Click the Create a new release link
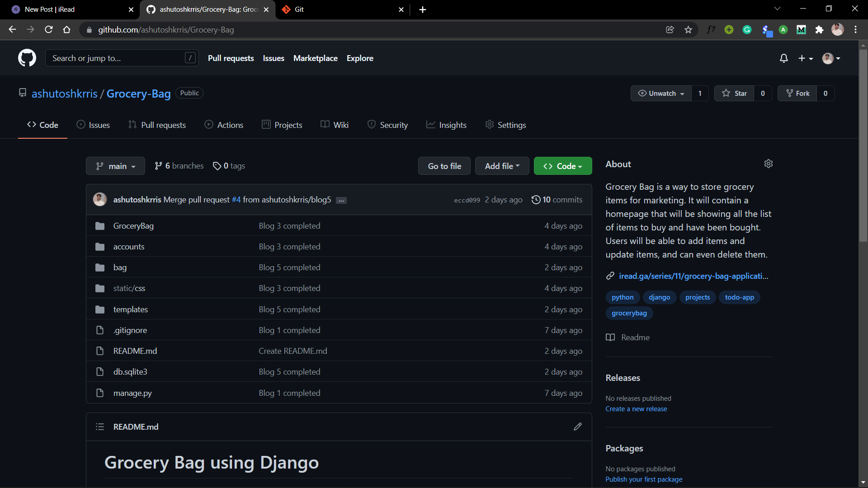868x488 pixels. [636, 409]
